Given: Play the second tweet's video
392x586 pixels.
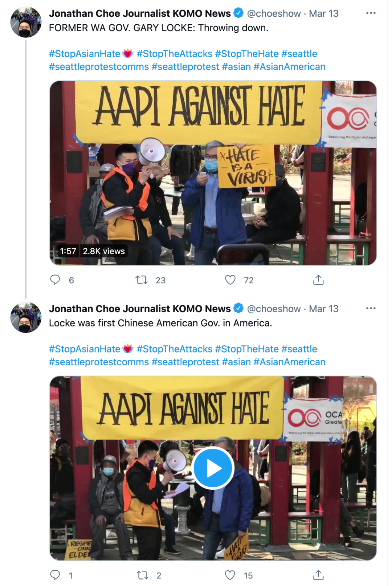Looking at the screenshot, I should coord(213,468).
